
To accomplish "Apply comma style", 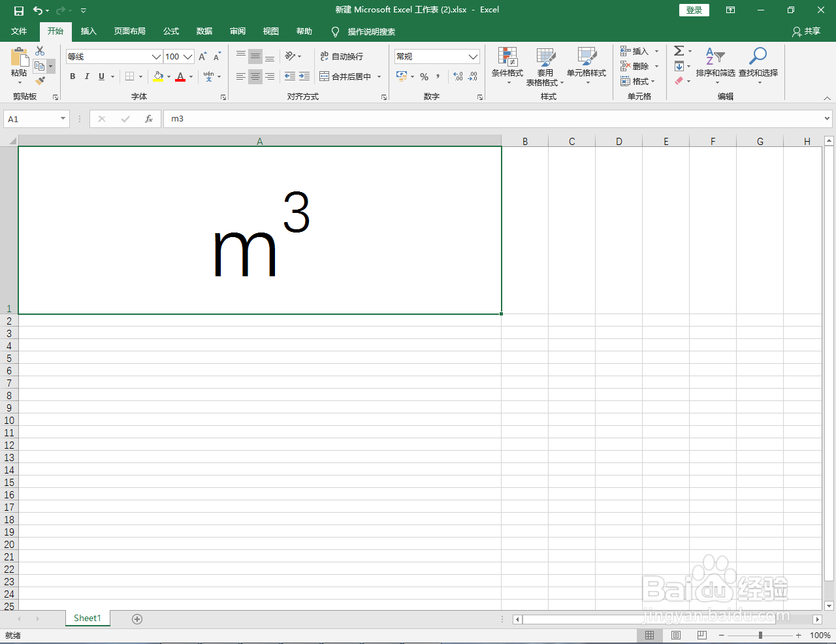I will click(438, 76).
